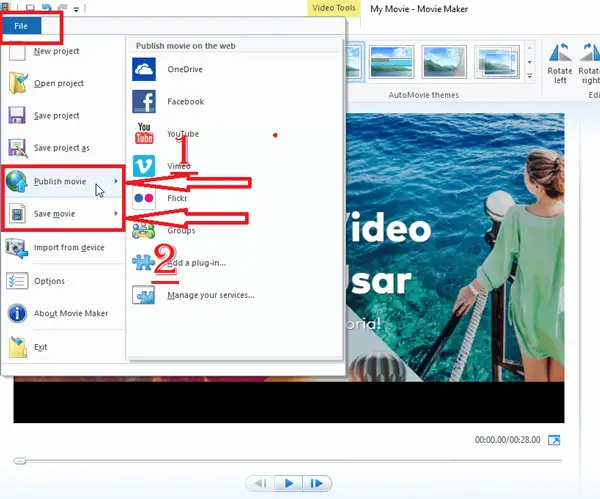Open the File menu tab
This screenshot has width=600, height=499.
21,26
